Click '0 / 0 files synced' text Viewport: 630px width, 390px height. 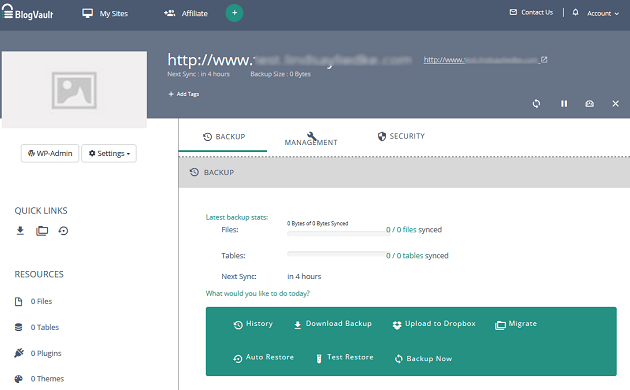pos(414,230)
